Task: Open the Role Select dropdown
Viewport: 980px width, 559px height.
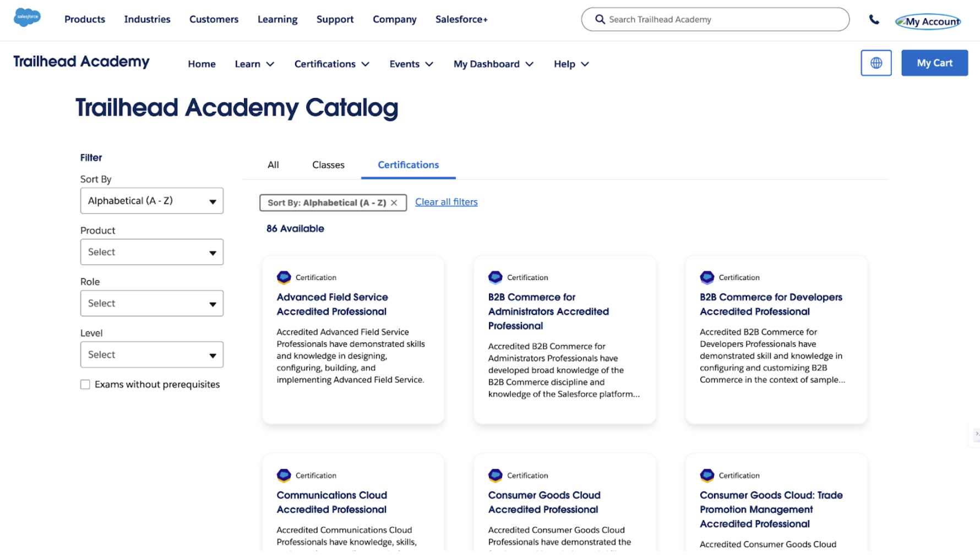Action: [x=151, y=303]
